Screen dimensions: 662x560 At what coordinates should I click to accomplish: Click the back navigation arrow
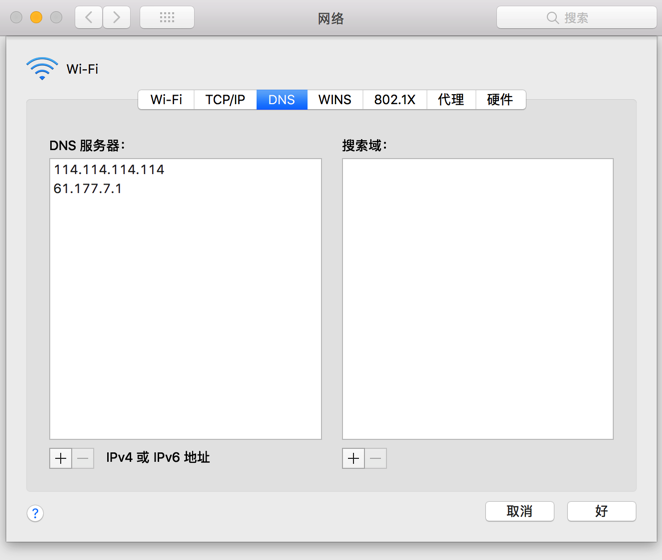tap(88, 17)
